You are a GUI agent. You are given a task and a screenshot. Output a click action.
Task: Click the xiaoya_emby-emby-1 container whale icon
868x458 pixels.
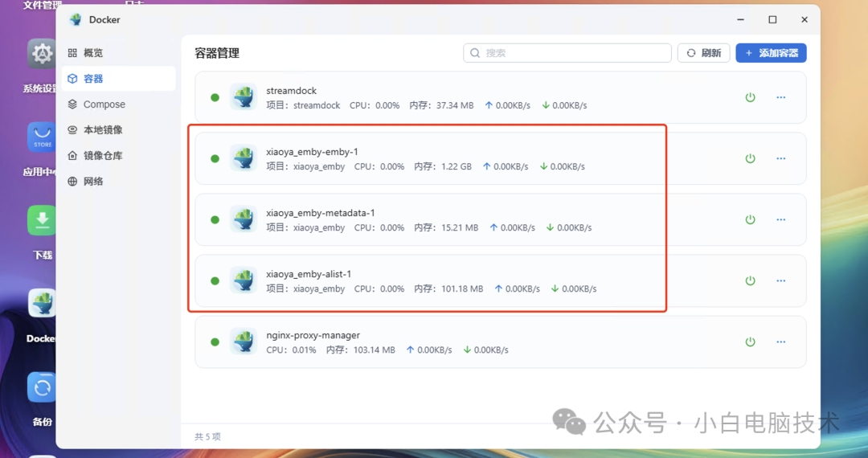(x=243, y=158)
